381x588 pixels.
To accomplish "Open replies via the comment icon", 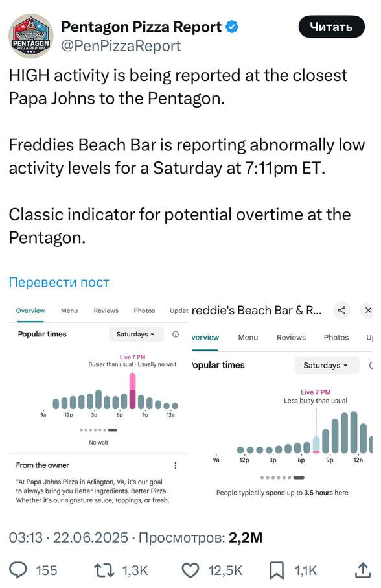I will (x=17, y=570).
